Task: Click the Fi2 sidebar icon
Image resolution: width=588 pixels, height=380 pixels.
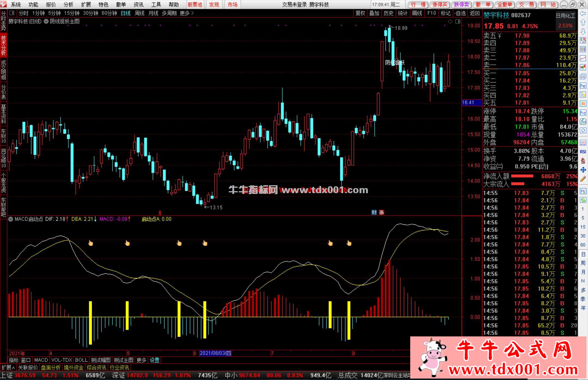Action: point(583,113)
